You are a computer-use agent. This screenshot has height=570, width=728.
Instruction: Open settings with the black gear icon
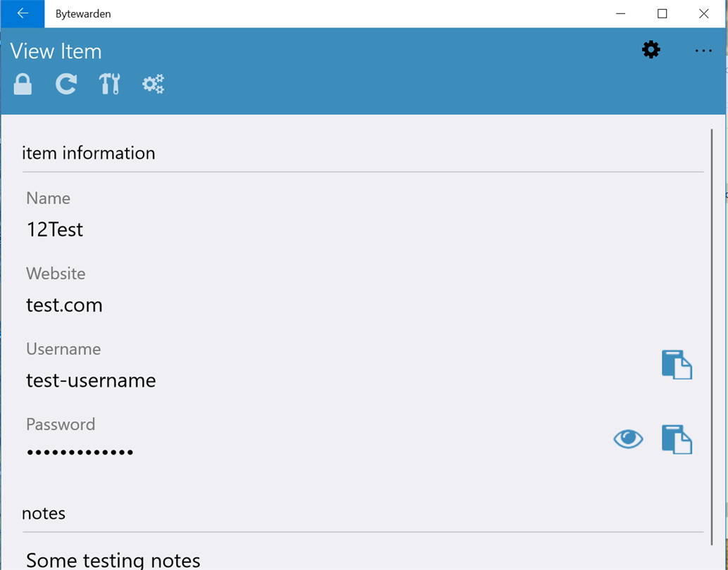pyautogui.click(x=651, y=50)
